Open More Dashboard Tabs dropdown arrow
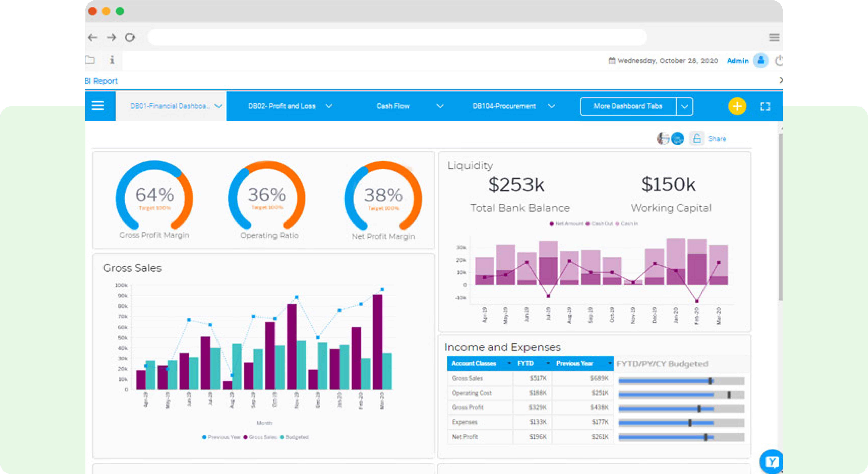 (684, 107)
